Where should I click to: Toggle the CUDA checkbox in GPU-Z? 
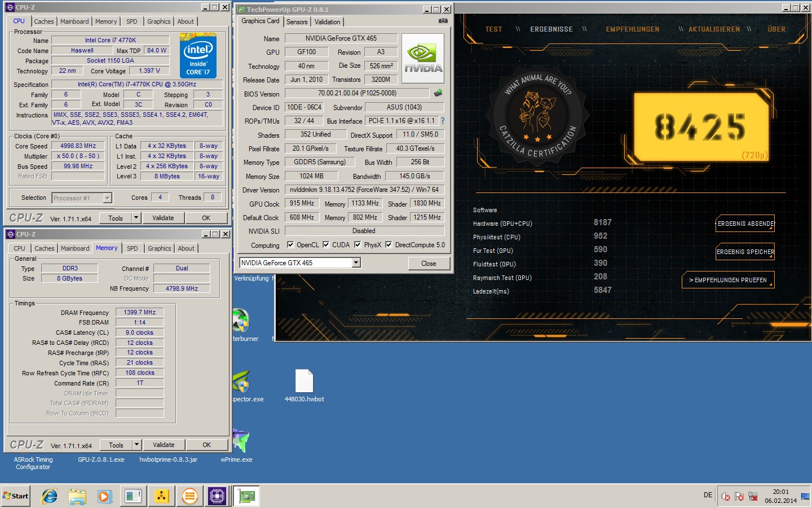tap(326, 244)
